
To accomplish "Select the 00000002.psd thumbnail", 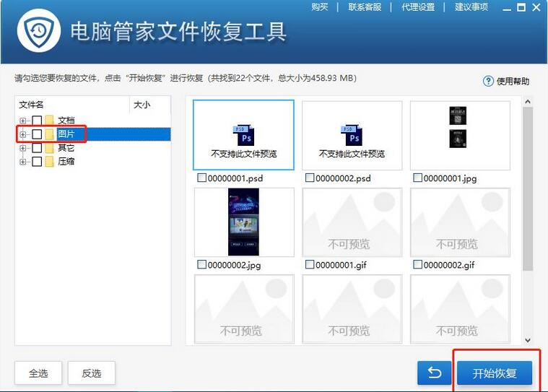I will click(352, 136).
